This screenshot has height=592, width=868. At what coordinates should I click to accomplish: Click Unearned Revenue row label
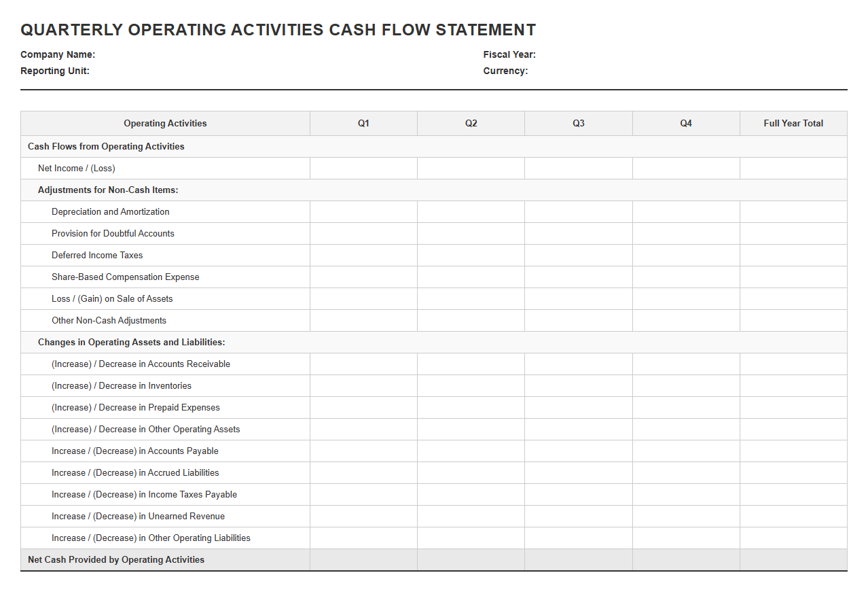138,516
